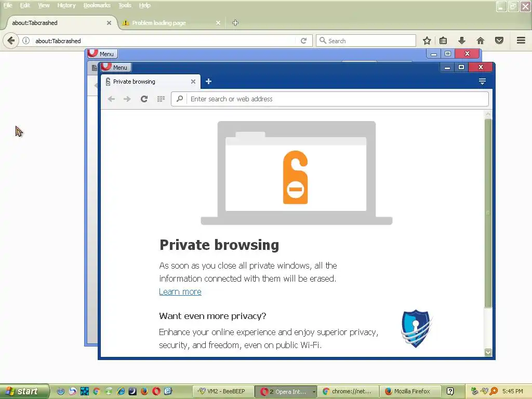Viewport: 532px width, 399px height.
Task: Click the orange magnifier tray icon
Action: [494, 391]
